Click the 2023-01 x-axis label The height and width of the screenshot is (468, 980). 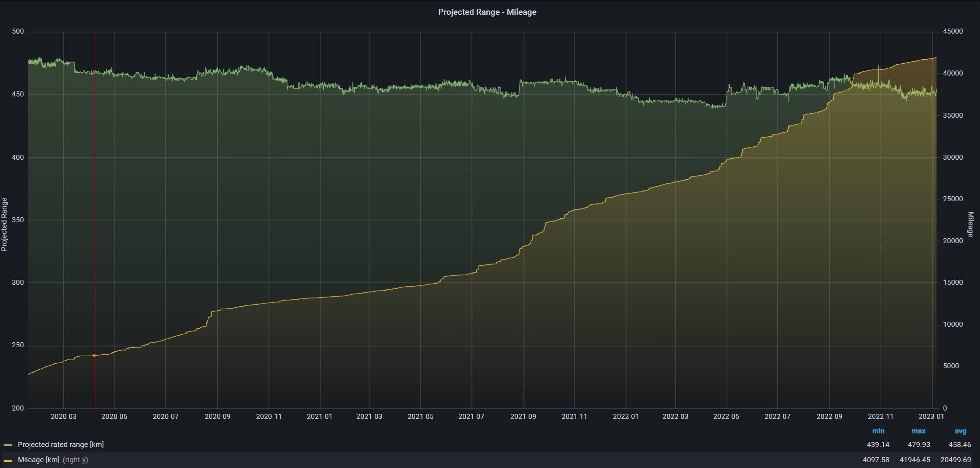pyautogui.click(x=931, y=416)
